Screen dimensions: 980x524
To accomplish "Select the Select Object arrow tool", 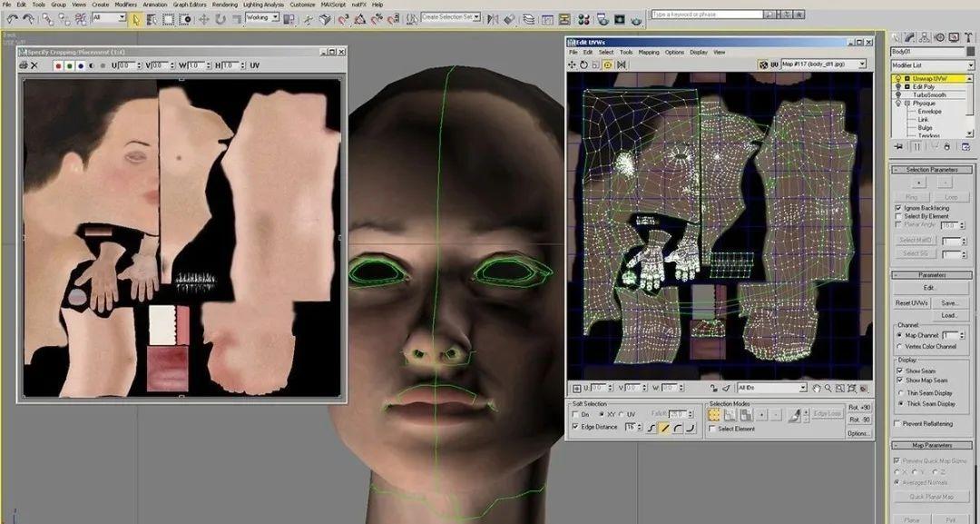I will point(136,18).
